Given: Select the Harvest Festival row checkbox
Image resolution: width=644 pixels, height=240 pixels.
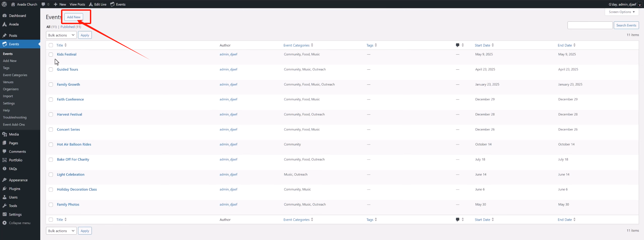Looking at the screenshot, I should (x=51, y=114).
